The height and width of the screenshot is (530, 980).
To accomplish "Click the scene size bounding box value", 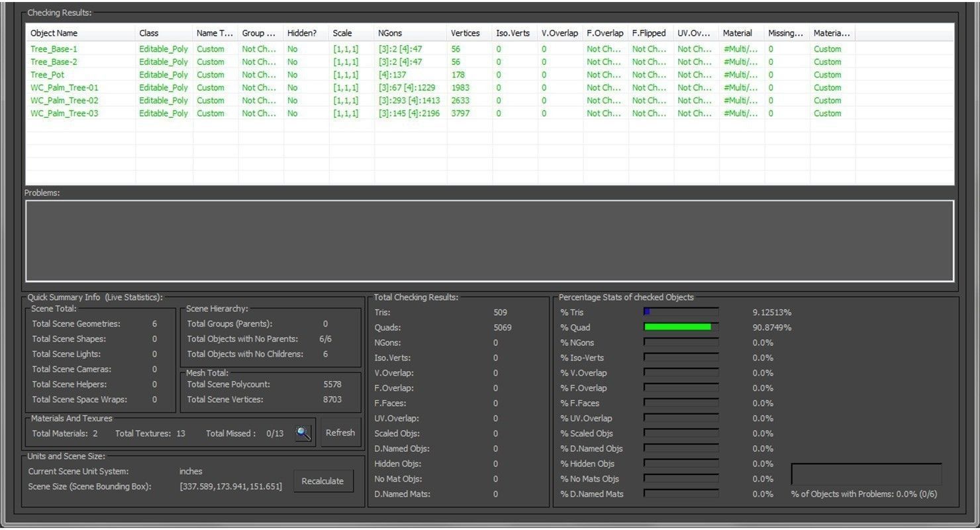I will click(230, 487).
